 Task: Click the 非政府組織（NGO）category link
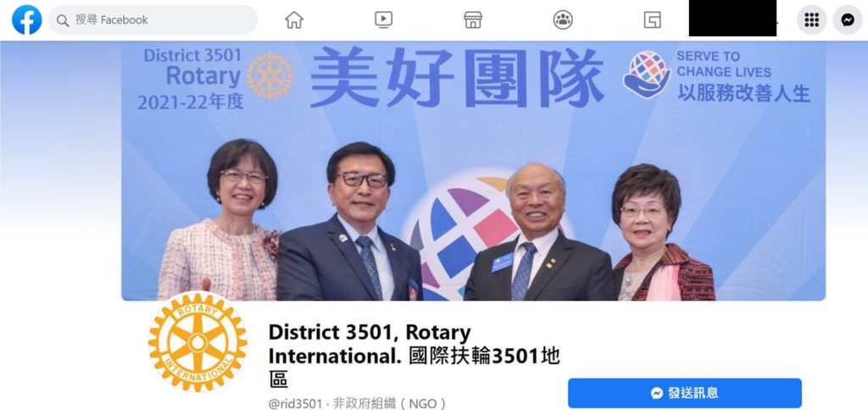click(389, 403)
